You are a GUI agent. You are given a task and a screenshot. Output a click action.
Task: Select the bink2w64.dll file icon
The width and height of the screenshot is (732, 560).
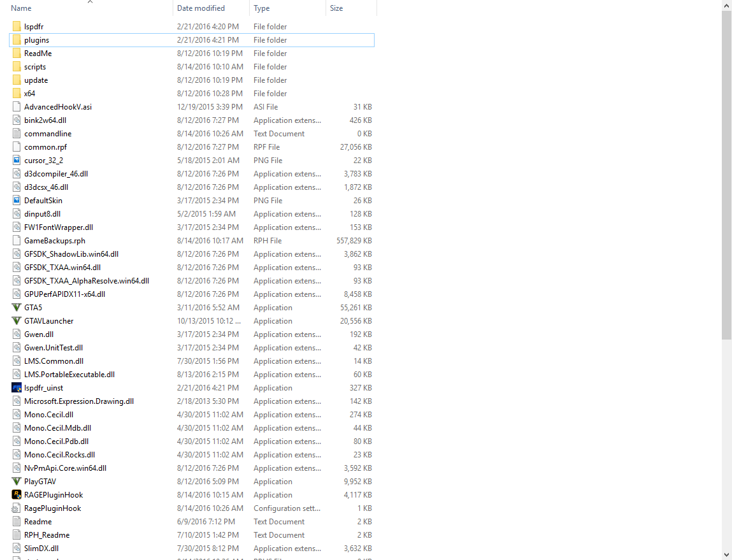click(x=17, y=120)
